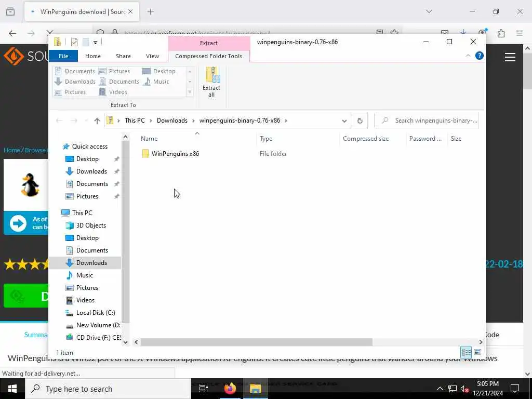Choose Videos as the Extract To destination
Viewport: 532px width, 399px height.
tap(113, 92)
